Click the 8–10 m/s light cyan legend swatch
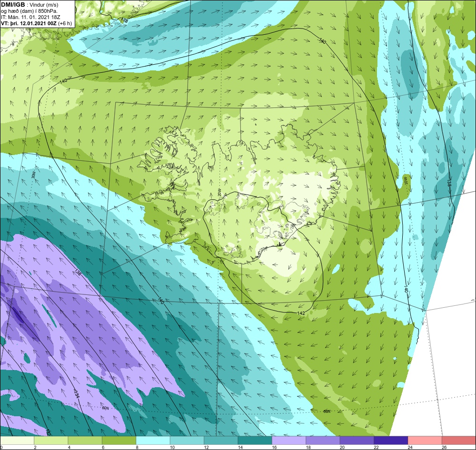476x450 pixels. [x=153, y=440]
